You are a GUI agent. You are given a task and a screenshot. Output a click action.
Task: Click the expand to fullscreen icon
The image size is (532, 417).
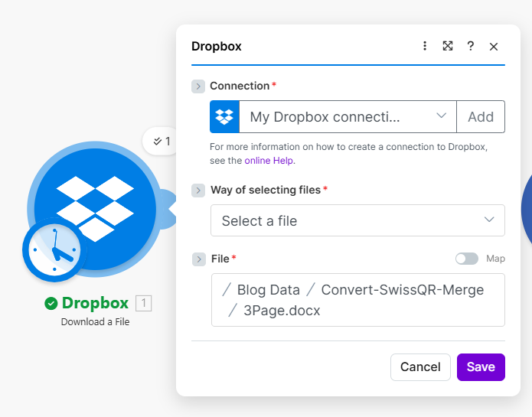pos(448,46)
